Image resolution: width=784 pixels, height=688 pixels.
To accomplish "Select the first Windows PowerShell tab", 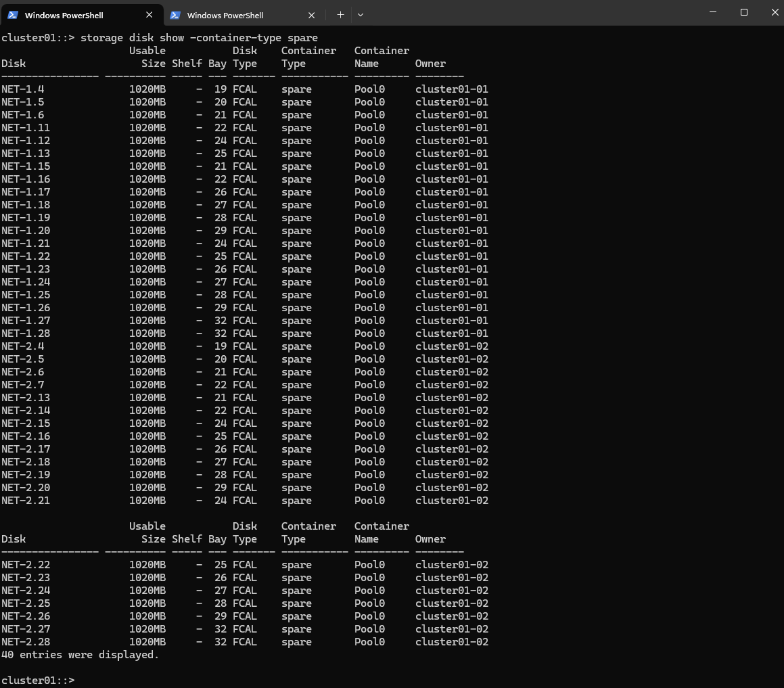I will point(81,15).
